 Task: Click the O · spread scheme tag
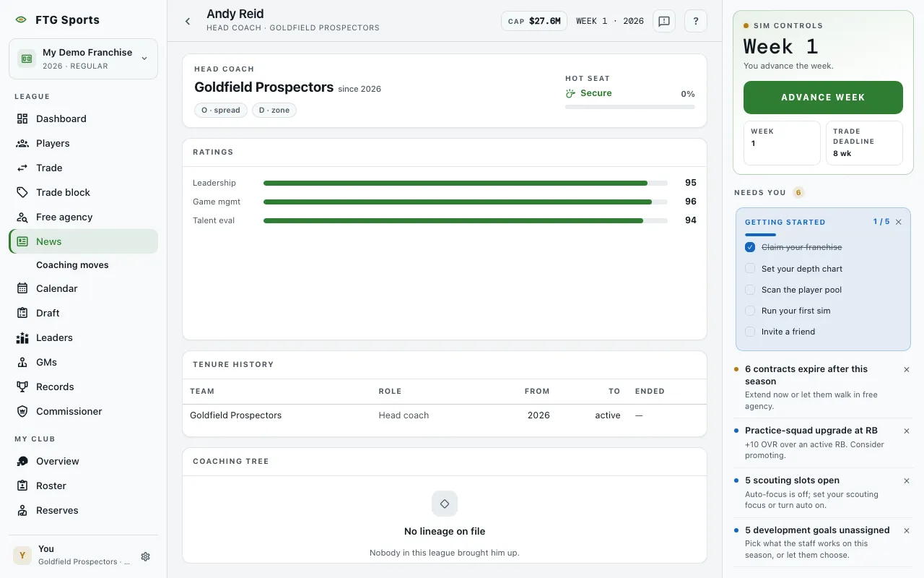click(x=221, y=110)
